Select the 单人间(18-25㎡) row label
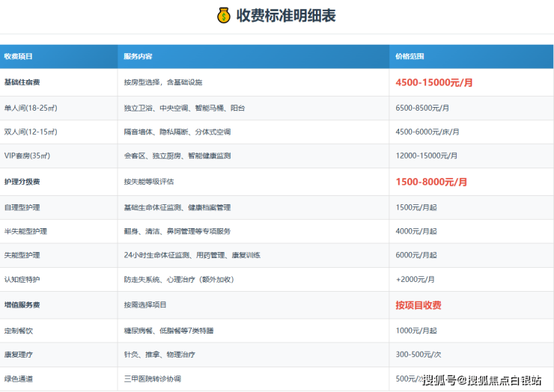554x392 pixels. pyautogui.click(x=31, y=108)
